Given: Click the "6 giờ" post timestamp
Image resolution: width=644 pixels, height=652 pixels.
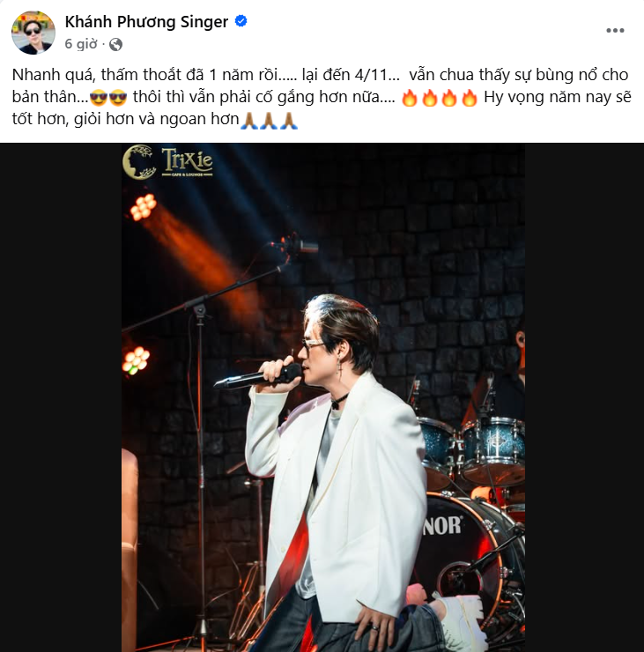Looking at the screenshot, I should coord(81,44).
